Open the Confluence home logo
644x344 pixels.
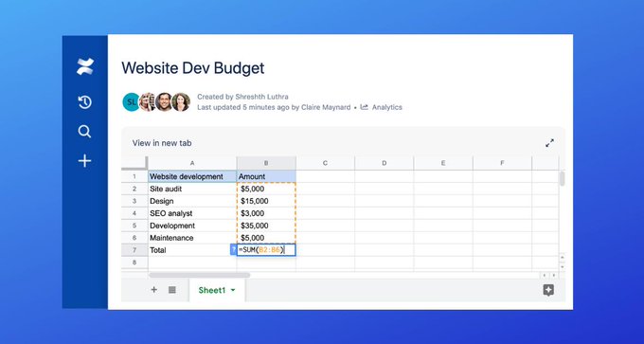coord(85,66)
